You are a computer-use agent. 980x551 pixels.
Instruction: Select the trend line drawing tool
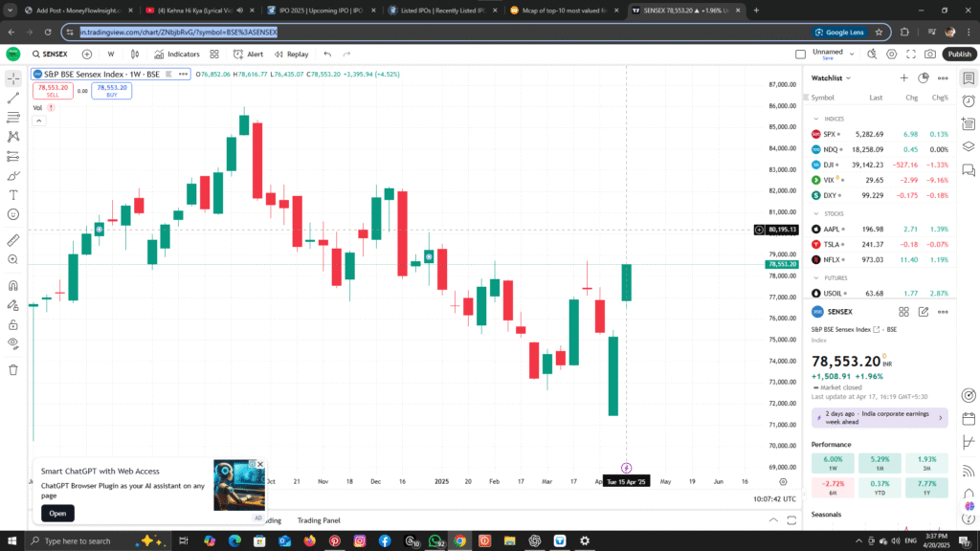tap(13, 99)
